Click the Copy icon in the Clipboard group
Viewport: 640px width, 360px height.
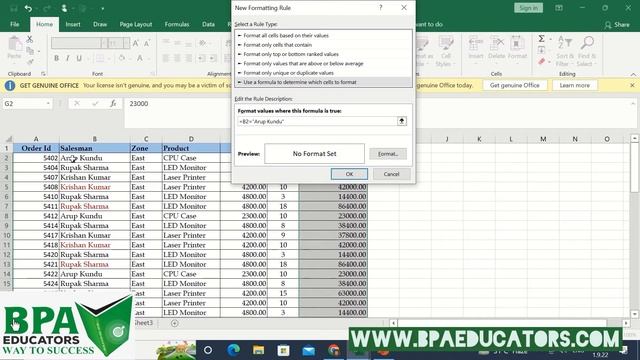(30, 51)
